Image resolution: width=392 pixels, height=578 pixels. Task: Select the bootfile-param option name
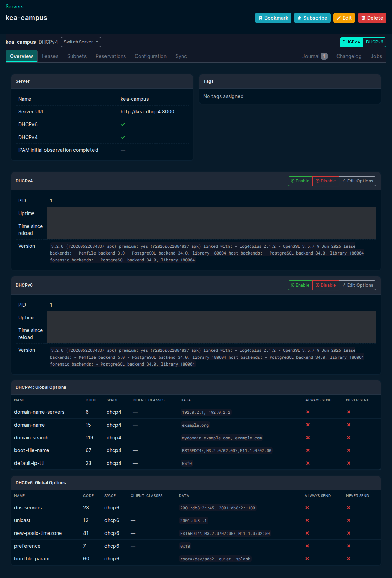(x=32, y=559)
